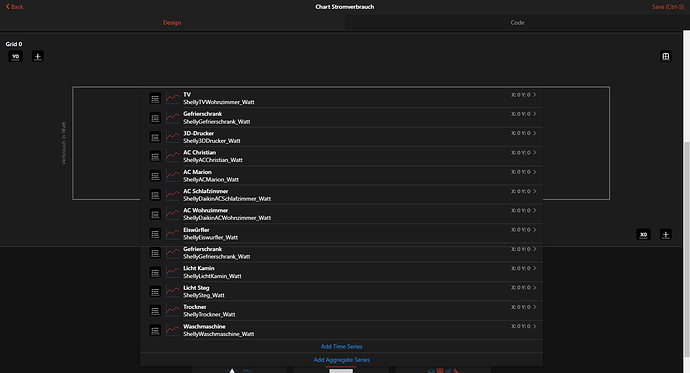Screen dimensions: 690x373
Task: Click Add Aggregate Series link
Action: point(341,360)
